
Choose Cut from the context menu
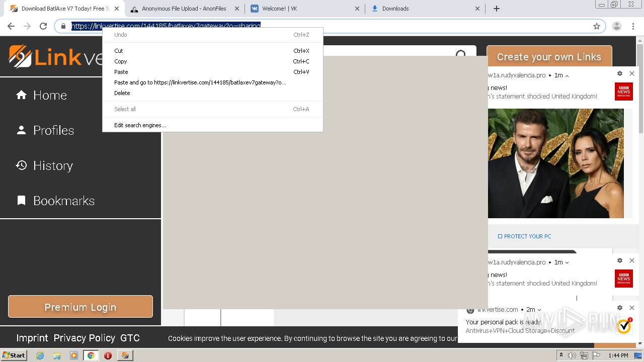point(212,51)
